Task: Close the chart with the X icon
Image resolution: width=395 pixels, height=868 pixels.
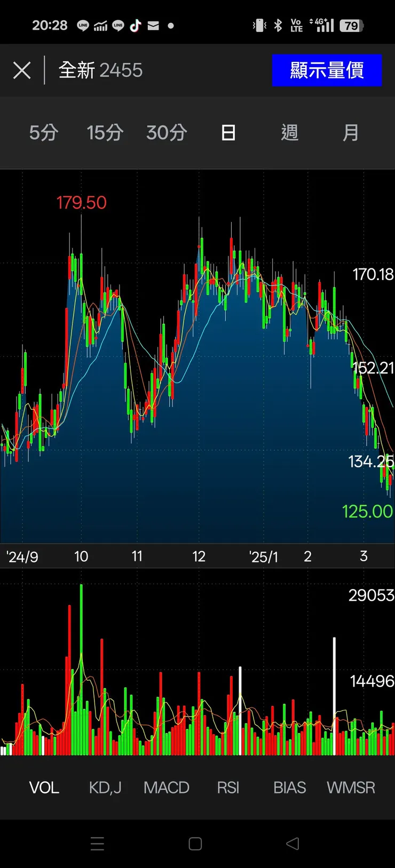Action: (x=22, y=70)
